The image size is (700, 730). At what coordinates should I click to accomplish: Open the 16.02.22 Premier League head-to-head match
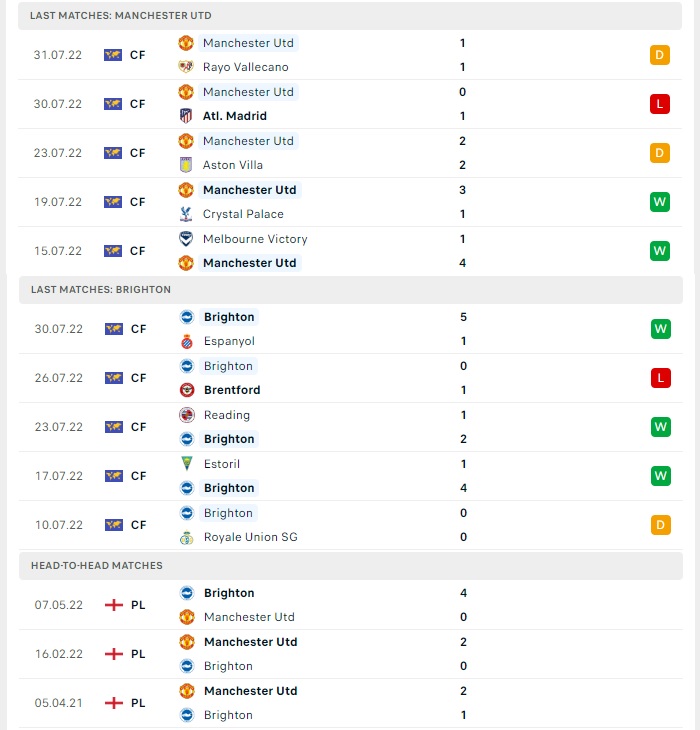[x=350, y=654]
